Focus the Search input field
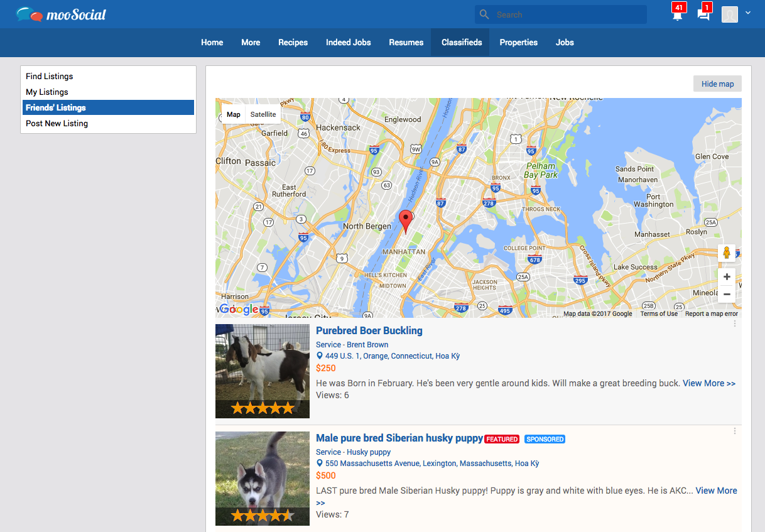Viewport: 765px width, 532px height. pos(561,14)
